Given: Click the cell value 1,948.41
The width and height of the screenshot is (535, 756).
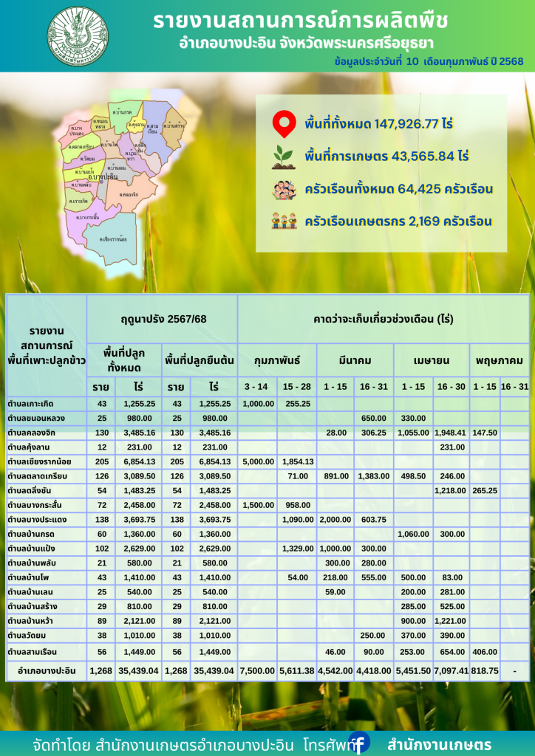Looking at the screenshot, I should coord(451,433).
